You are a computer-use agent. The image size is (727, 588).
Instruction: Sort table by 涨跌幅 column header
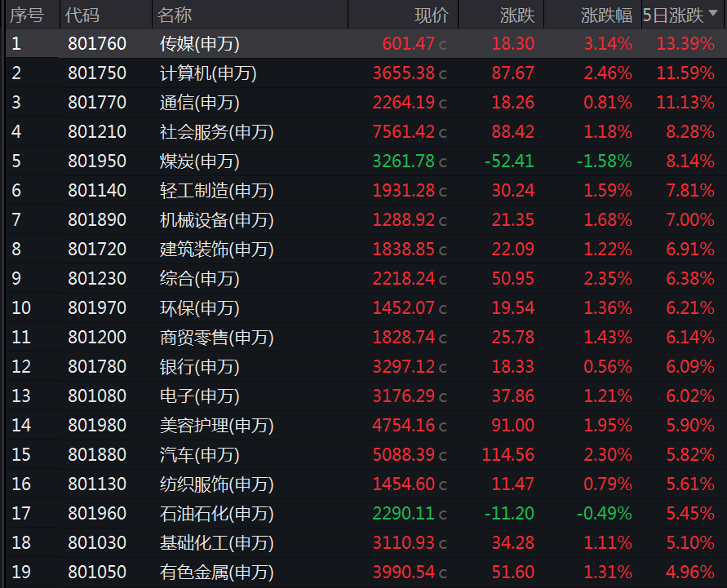click(x=605, y=15)
